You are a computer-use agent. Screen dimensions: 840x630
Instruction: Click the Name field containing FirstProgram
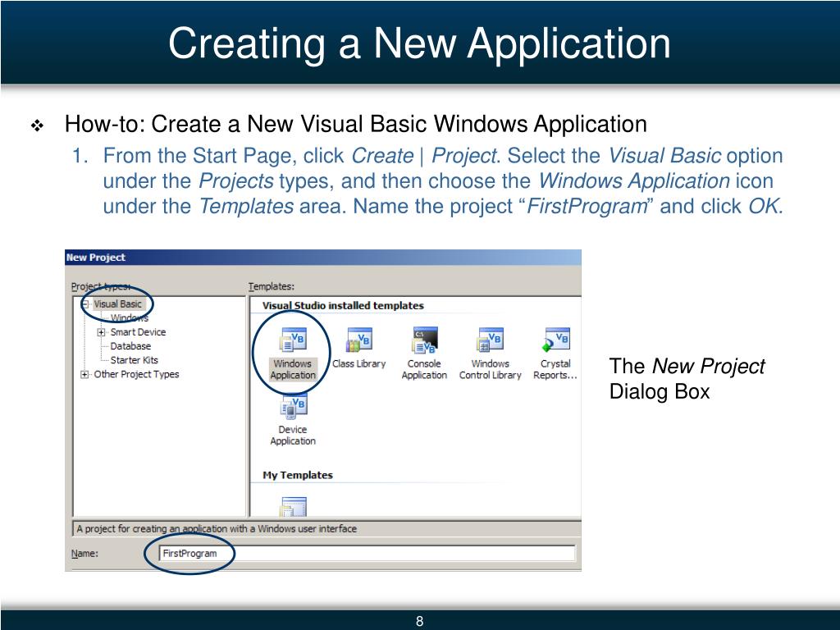(x=367, y=554)
